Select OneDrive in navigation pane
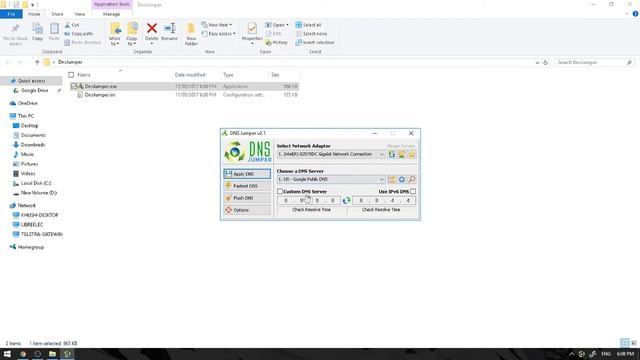 [x=27, y=103]
